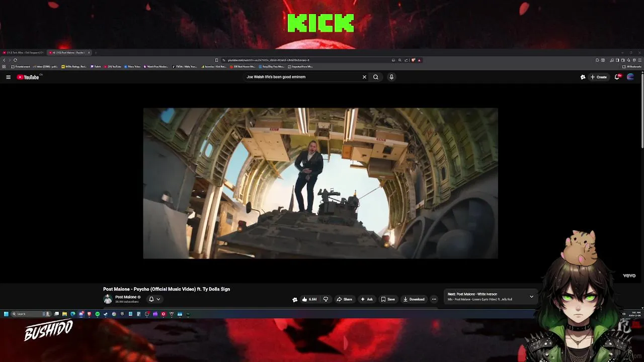
Task: Download the video
Action: (x=414, y=299)
